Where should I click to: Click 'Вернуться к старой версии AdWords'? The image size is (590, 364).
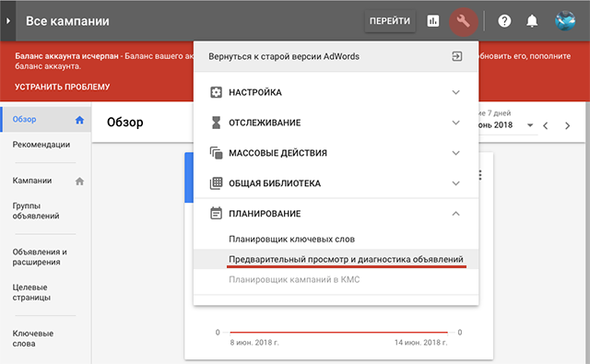click(284, 56)
